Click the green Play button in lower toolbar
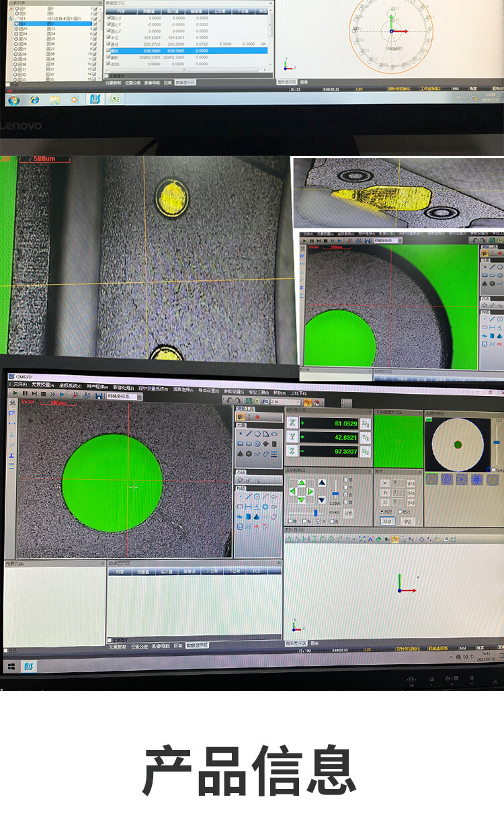The image size is (504, 824). 15,394
